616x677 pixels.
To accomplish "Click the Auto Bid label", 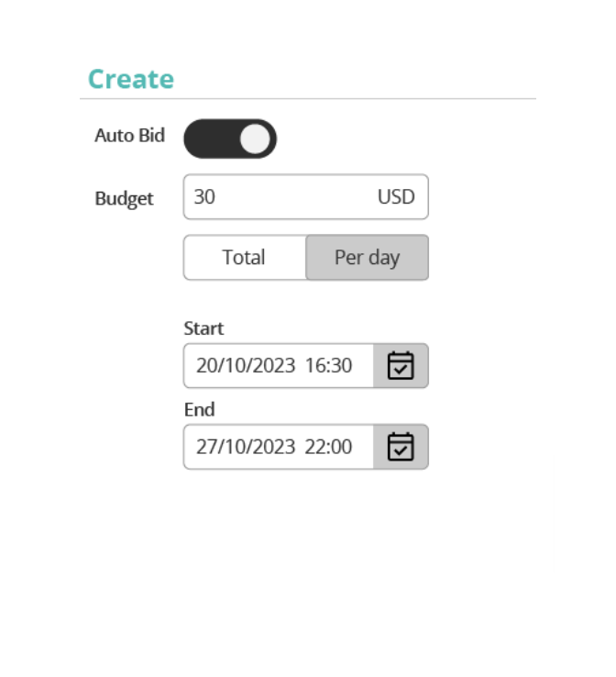I will (130, 136).
